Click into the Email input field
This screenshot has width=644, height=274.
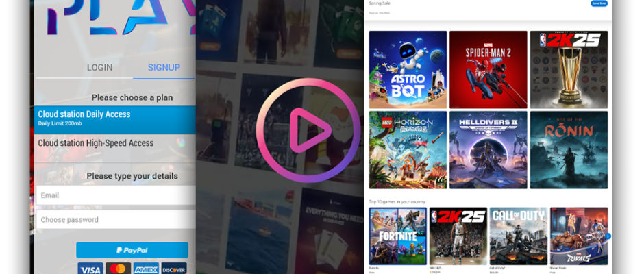116,195
